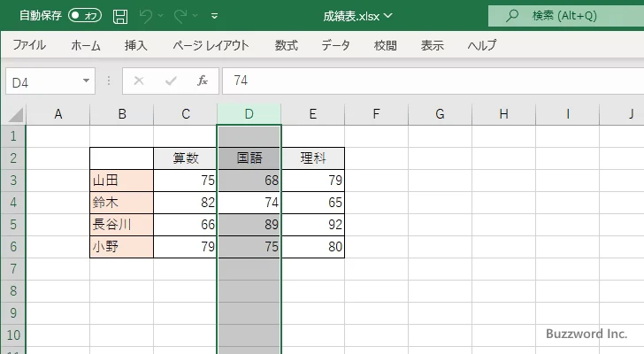Screen dimensions: 644x354
Task: Select the cell containing 長谷川
Action: coord(121,225)
